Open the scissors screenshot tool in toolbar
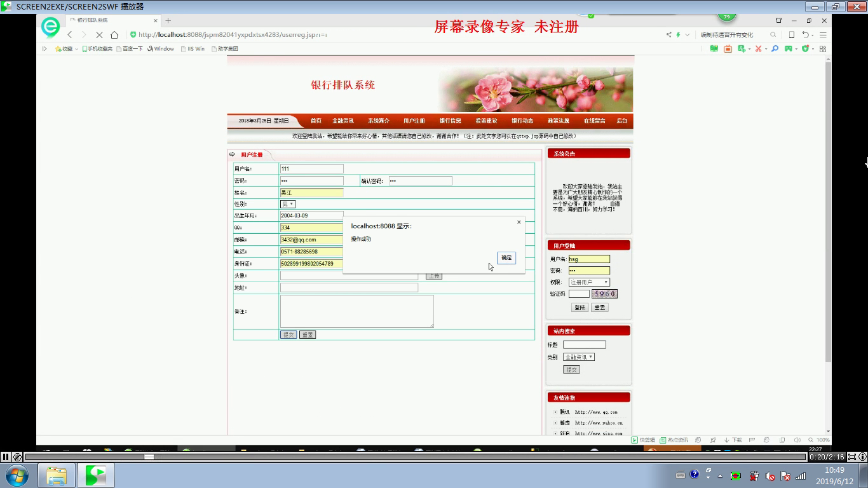868x488 pixels. click(x=757, y=49)
